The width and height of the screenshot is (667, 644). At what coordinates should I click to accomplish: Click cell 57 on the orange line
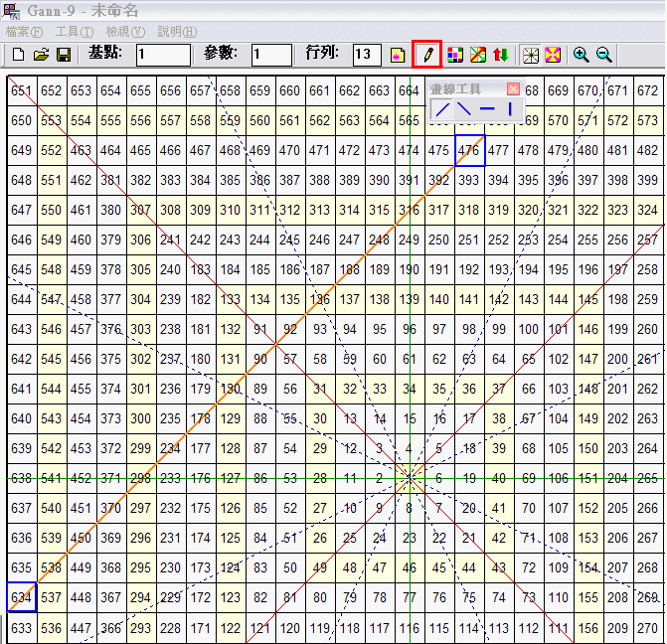tap(290, 359)
